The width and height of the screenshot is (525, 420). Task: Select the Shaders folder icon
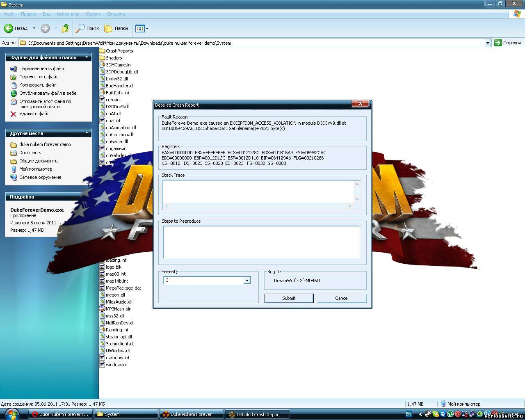(x=103, y=58)
